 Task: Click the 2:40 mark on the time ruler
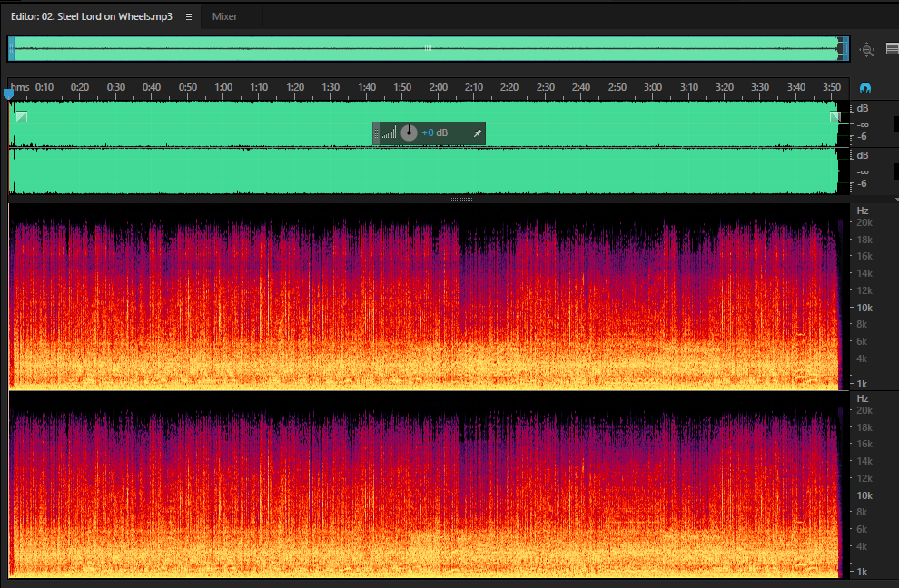[581, 87]
